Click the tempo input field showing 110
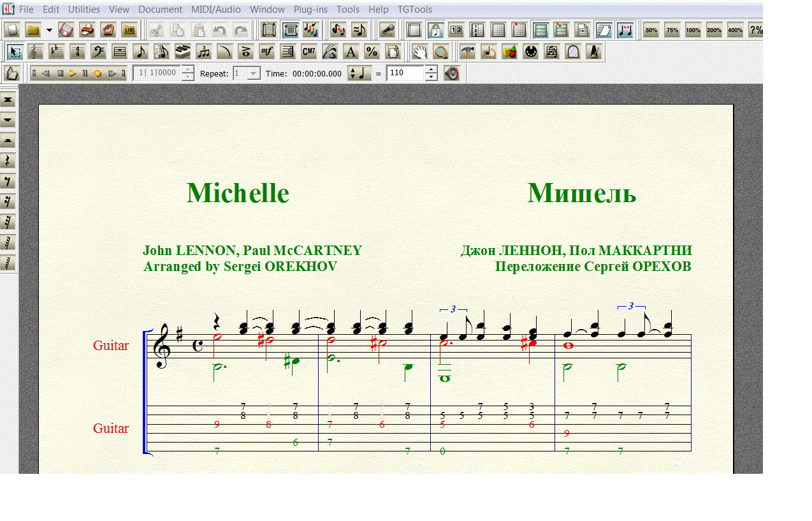 pos(405,73)
